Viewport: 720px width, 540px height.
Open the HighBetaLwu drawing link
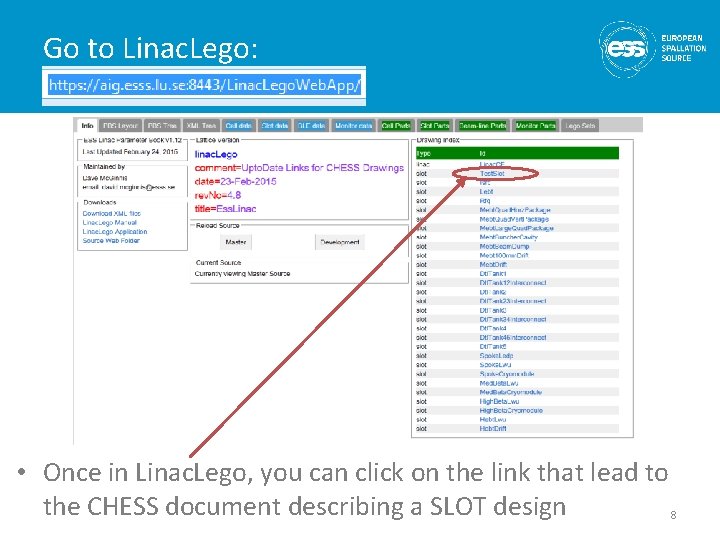[500, 401]
